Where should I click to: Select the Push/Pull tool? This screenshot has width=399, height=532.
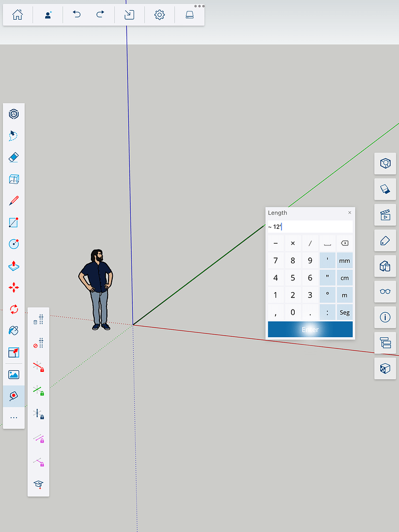[x=14, y=266]
